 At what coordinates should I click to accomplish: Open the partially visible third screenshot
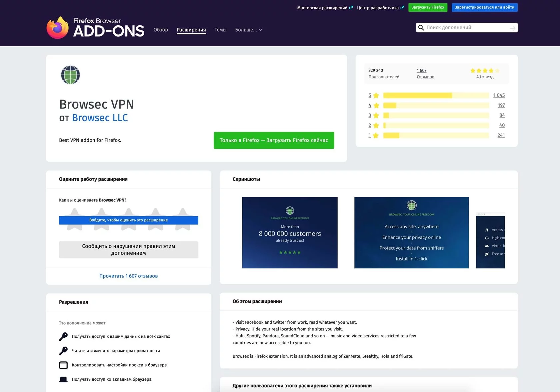pos(490,240)
